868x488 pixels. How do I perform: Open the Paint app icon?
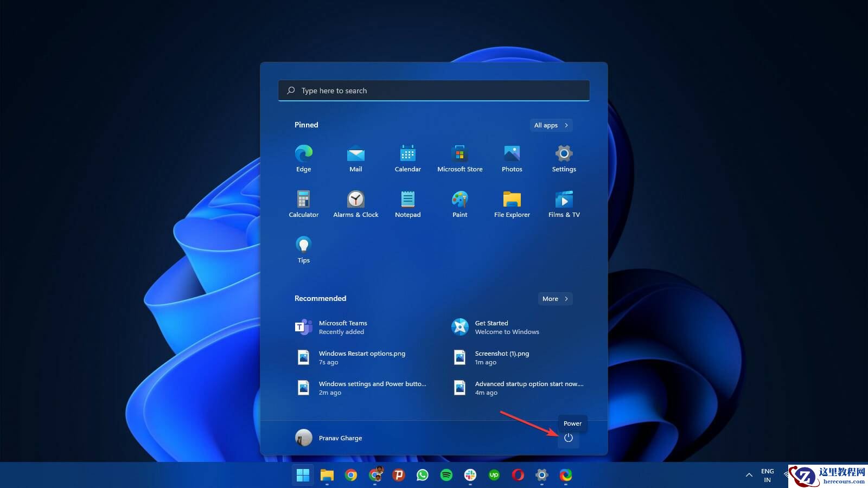[x=459, y=200]
